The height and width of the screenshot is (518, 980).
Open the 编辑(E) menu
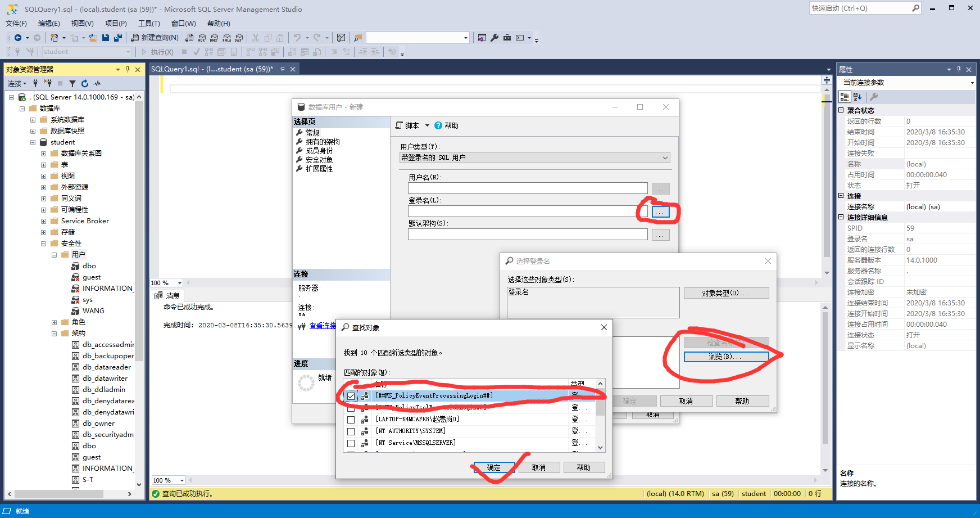pyautogui.click(x=49, y=24)
